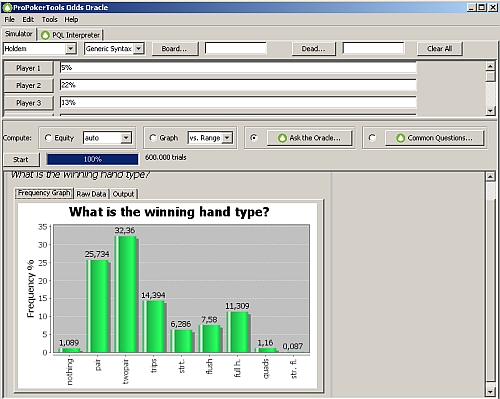Screen dimensions: 500x399
Task: Click Player 3 range field showing 13%
Action: point(238,102)
